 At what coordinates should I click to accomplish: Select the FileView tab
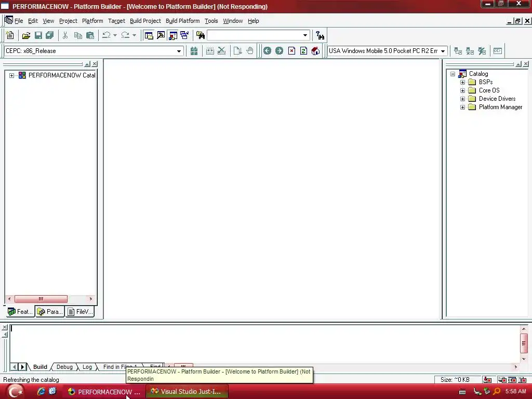pyautogui.click(x=80, y=312)
